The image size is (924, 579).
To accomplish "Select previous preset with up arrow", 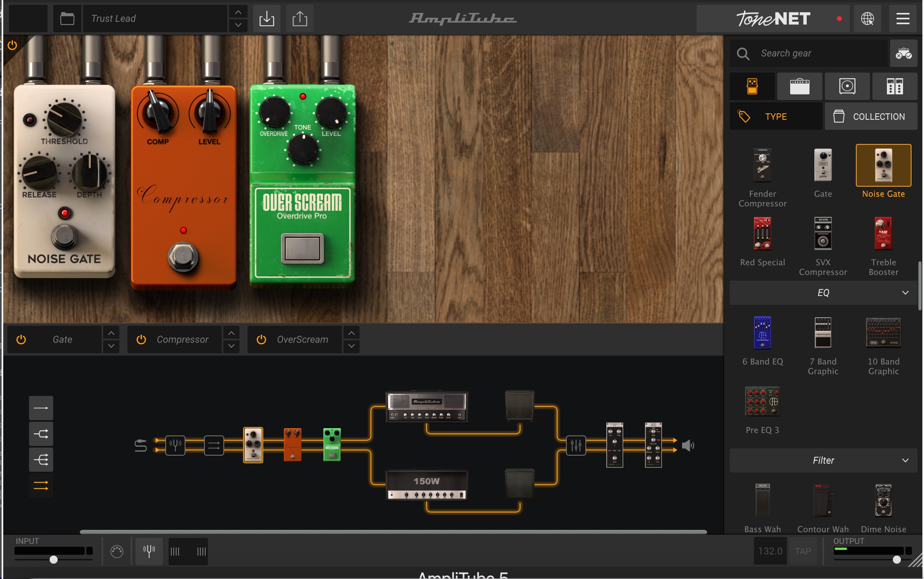I will click(x=238, y=12).
